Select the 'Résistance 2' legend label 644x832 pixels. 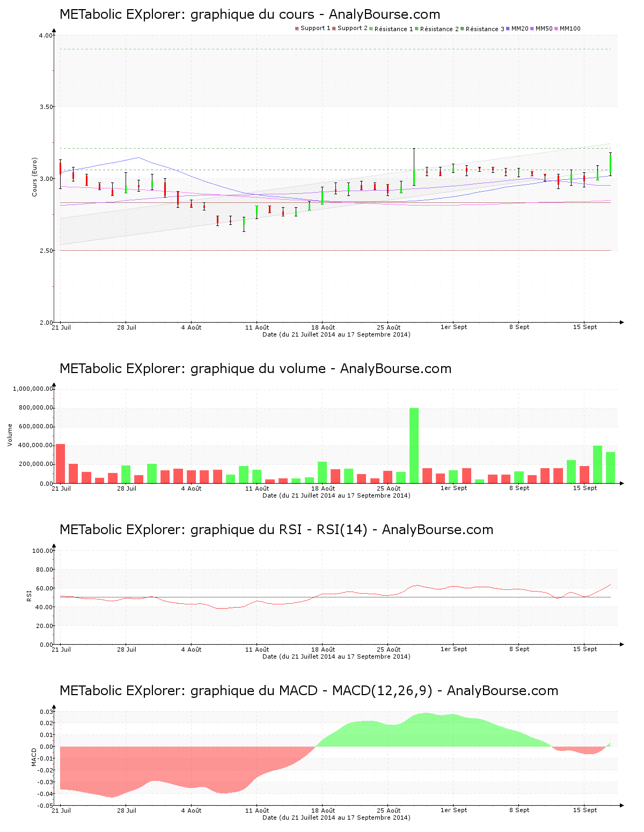(x=440, y=28)
